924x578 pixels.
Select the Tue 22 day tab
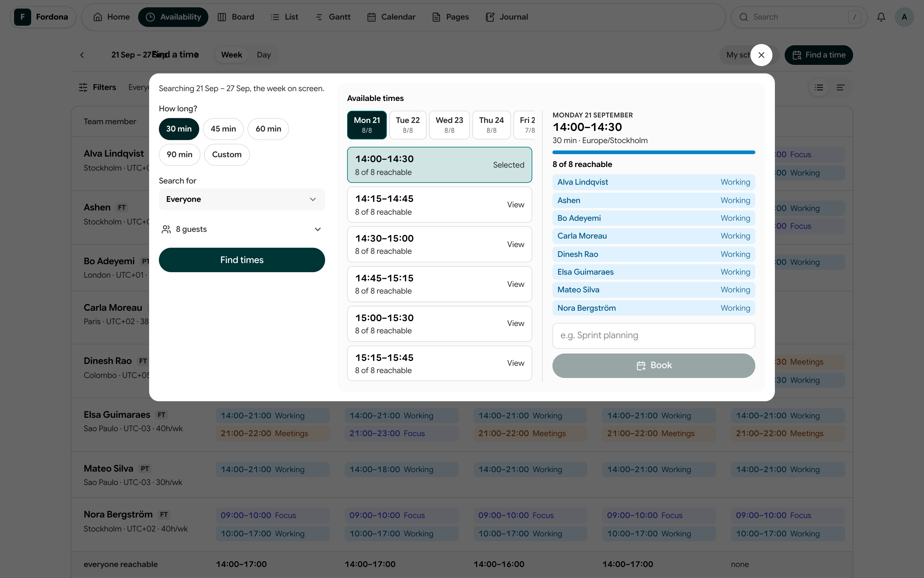[407, 125]
